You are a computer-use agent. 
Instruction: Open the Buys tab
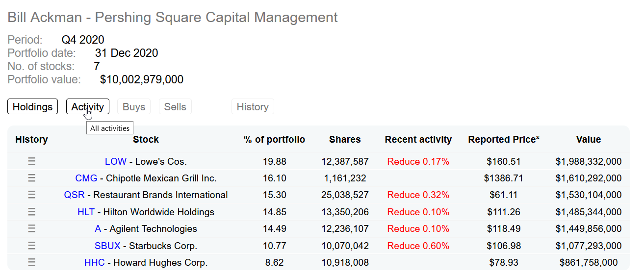point(133,107)
